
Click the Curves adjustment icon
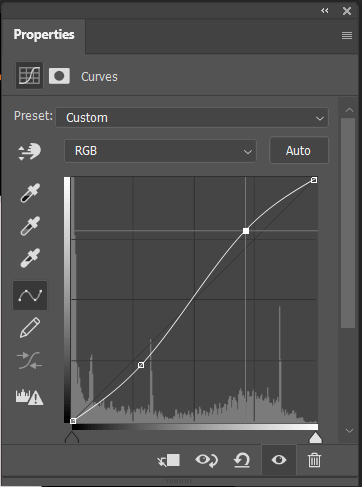pyautogui.click(x=29, y=75)
